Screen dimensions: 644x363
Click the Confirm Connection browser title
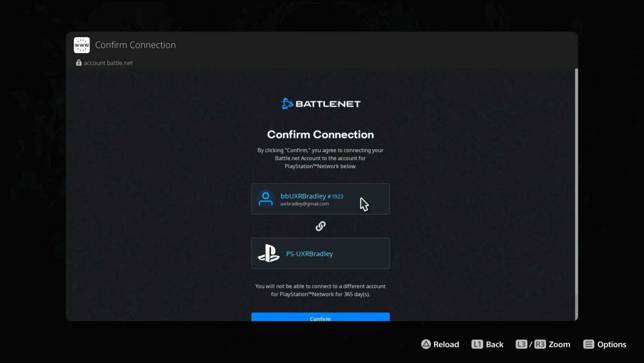click(x=135, y=45)
